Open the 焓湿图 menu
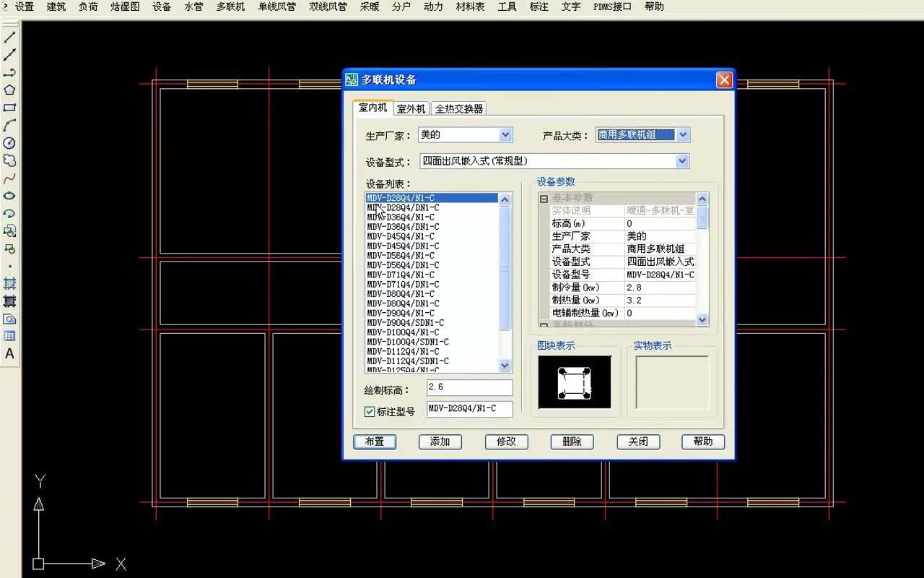This screenshot has width=924, height=578. (125, 7)
